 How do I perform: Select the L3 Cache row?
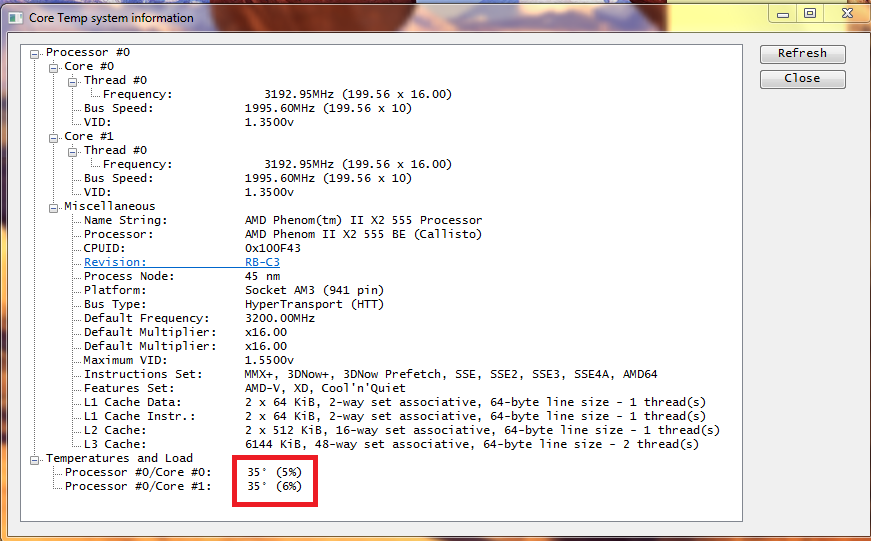point(391,444)
